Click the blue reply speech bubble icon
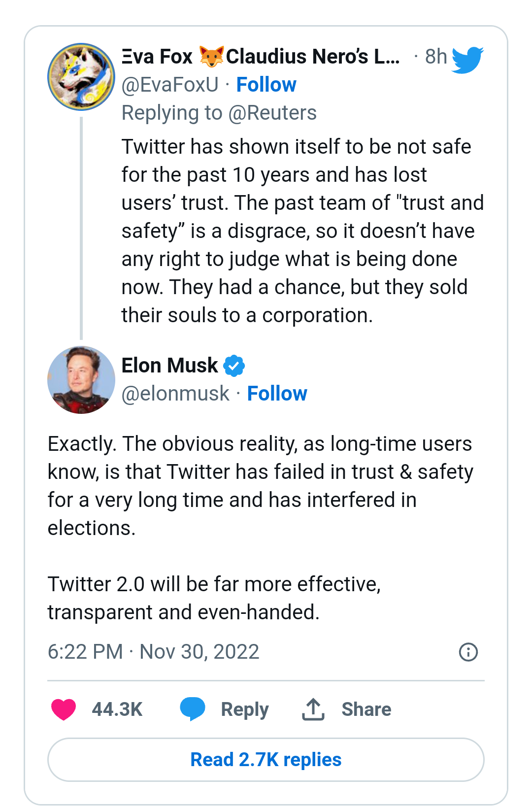Screen dimensions: 532x808 [x=192, y=709]
